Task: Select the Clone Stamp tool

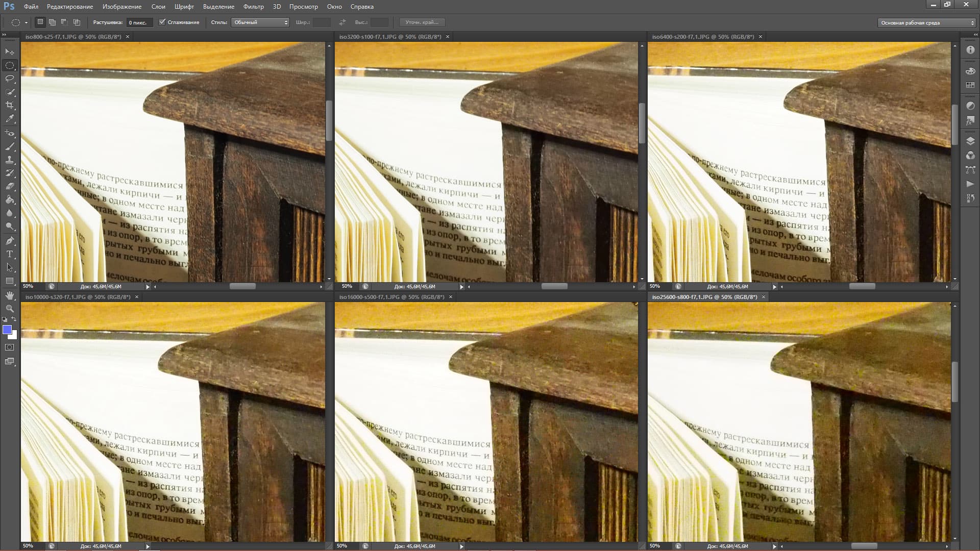Action: [x=10, y=160]
